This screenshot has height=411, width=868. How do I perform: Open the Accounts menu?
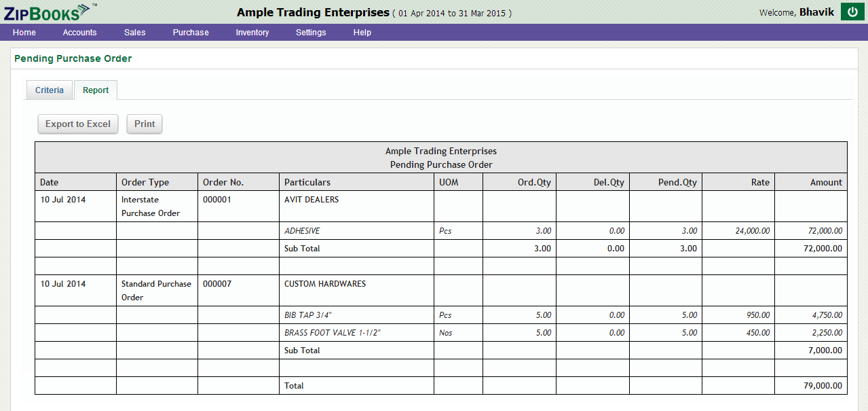coord(80,33)
